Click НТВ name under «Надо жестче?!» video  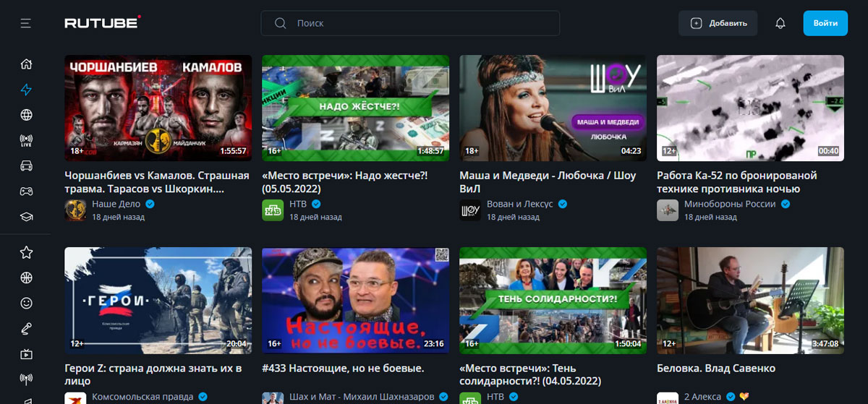298,205
